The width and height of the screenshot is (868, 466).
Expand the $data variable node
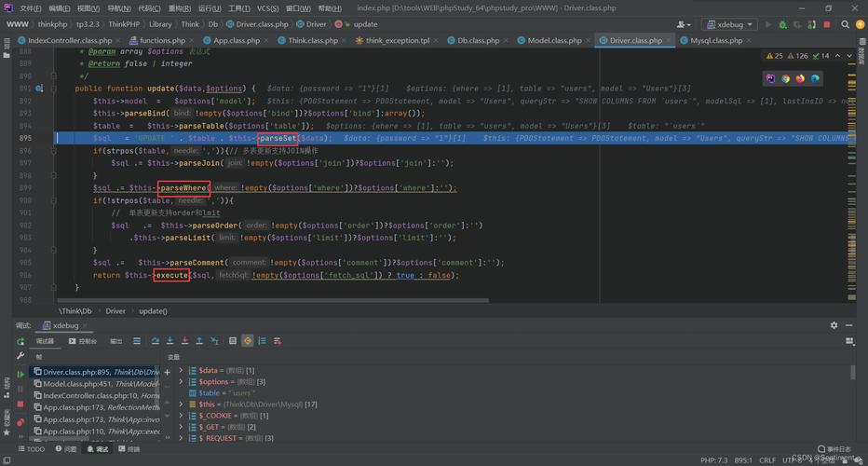click(x=181, y=370)
